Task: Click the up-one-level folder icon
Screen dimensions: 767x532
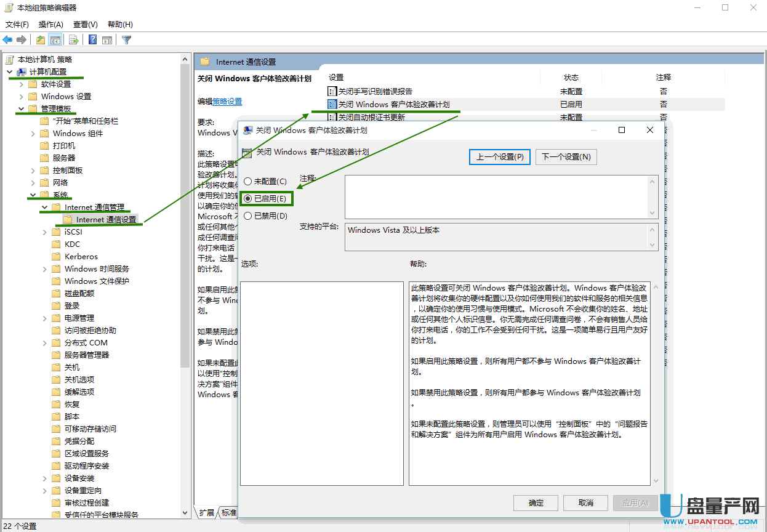Action: pos(41,40)
